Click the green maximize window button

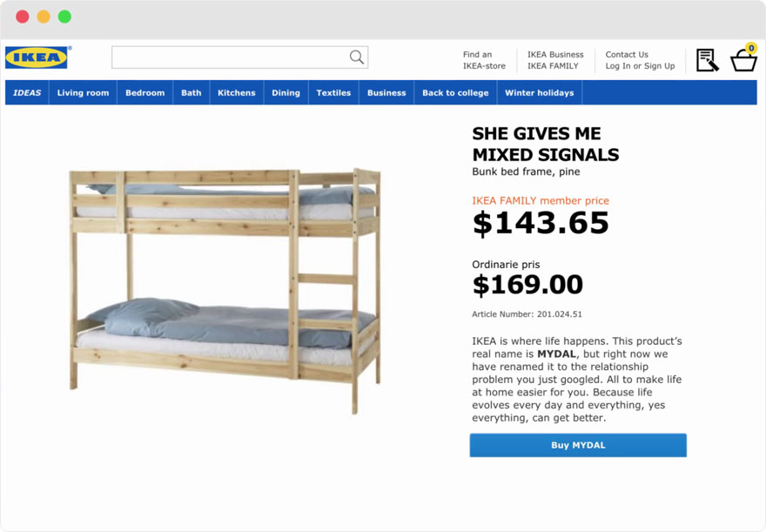pos(64,17)
